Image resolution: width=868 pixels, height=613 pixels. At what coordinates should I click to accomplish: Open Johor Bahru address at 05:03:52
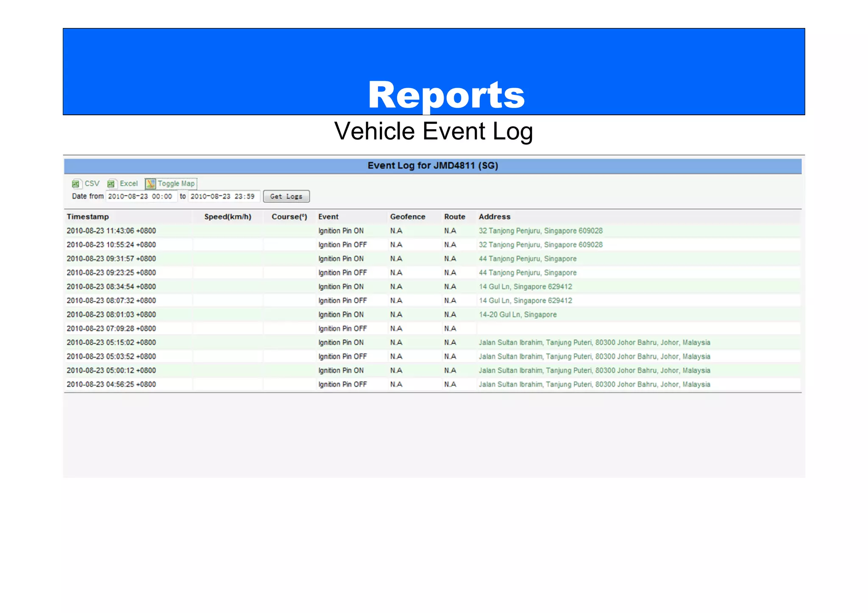click(595, 356)
